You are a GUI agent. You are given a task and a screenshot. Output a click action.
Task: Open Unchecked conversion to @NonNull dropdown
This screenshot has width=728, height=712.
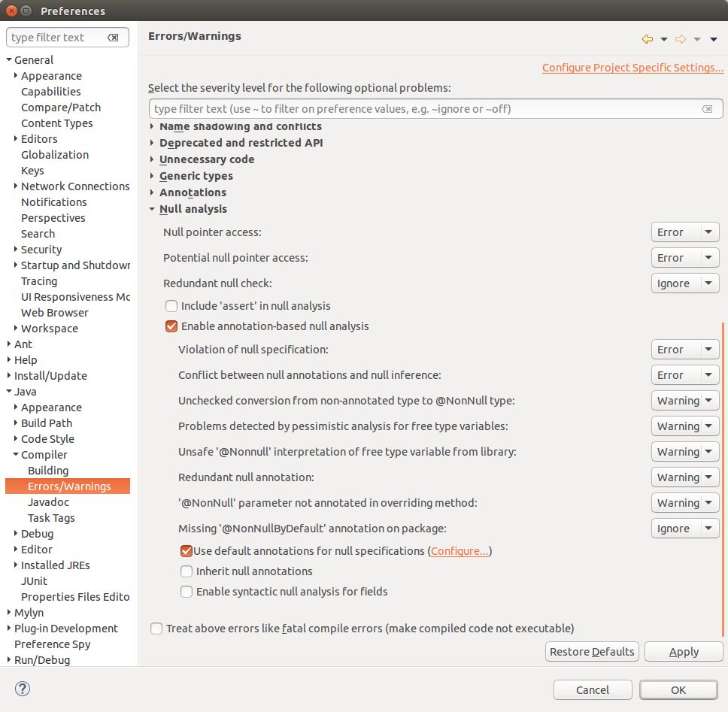tap(685, 401)
